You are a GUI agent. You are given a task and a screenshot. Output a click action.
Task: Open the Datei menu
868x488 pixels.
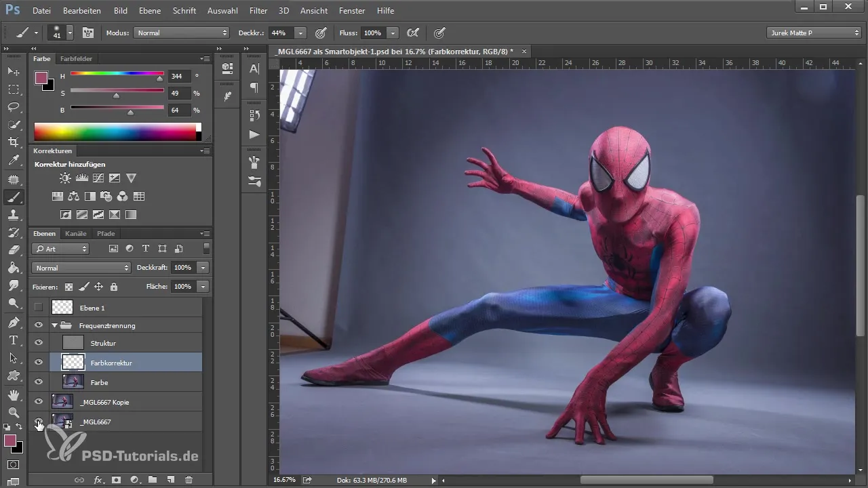tap(41, 11)
